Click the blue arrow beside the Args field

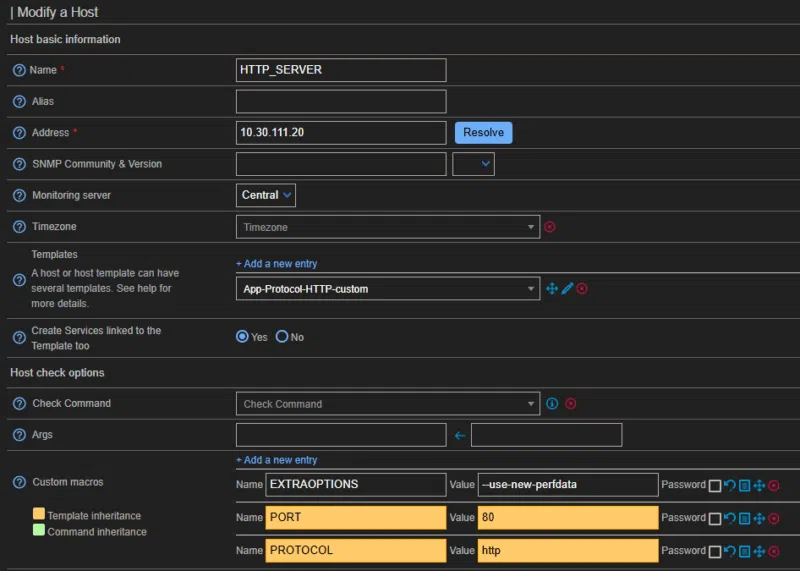point(460,435)
